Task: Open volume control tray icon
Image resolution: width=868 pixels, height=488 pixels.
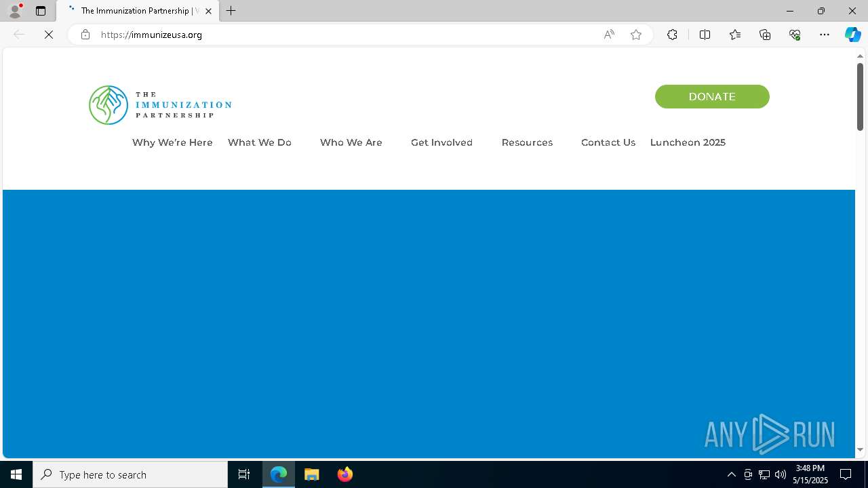Action: [x=781, y=474]
